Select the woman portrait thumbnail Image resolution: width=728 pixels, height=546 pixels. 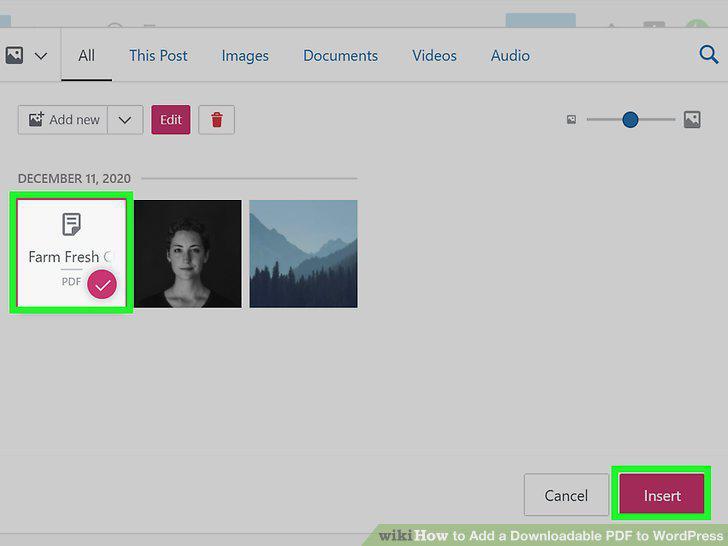pos(188,254)
